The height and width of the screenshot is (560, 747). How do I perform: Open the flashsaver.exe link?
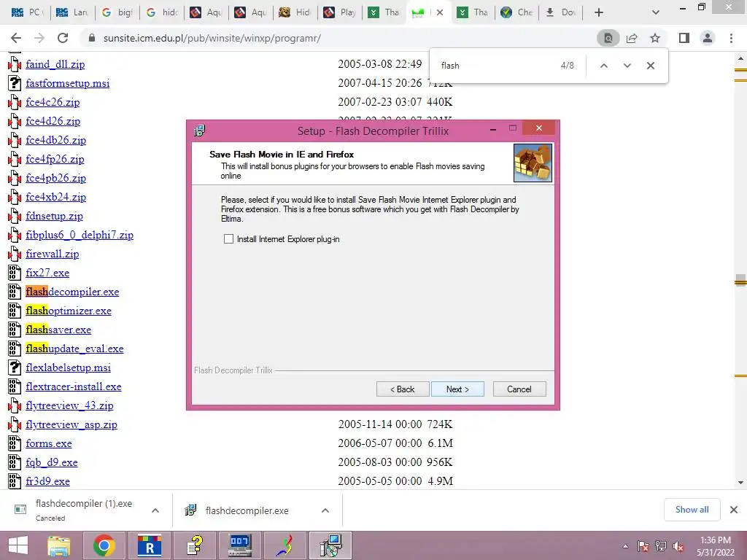[58, 330]
